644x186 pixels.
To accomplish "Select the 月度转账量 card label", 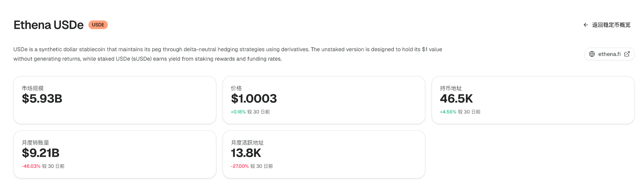I will (x=35, y=142).
